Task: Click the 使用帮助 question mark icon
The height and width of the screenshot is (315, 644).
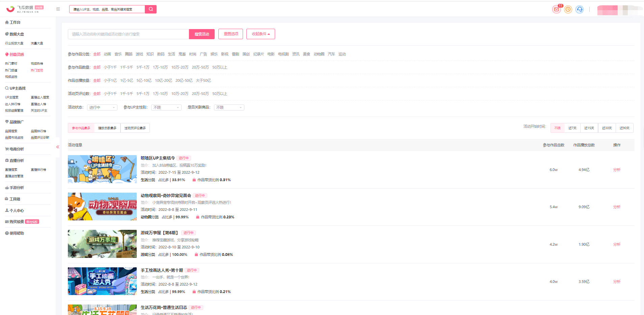Action: [7, 233]
